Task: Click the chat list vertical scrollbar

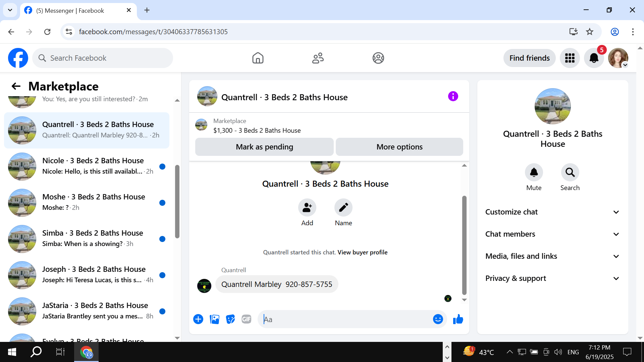Action: pyautogui.click(x=177, y=201)
